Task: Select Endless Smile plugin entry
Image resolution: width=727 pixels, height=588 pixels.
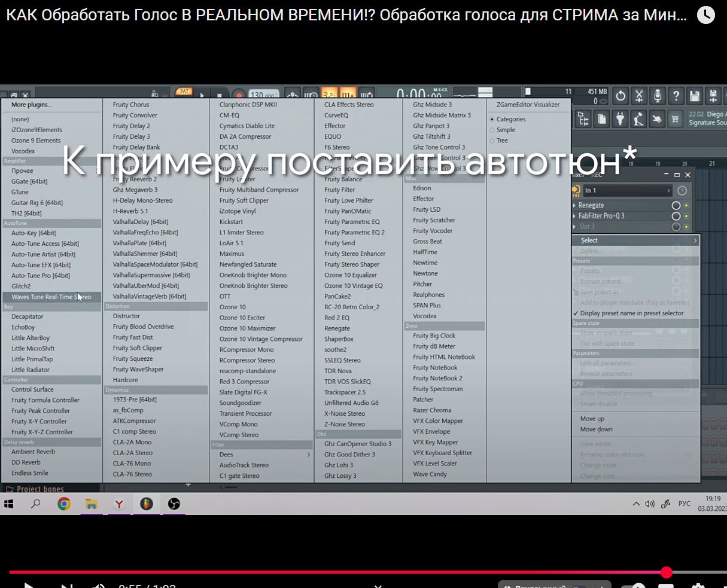Action: (x=30, y=473)
